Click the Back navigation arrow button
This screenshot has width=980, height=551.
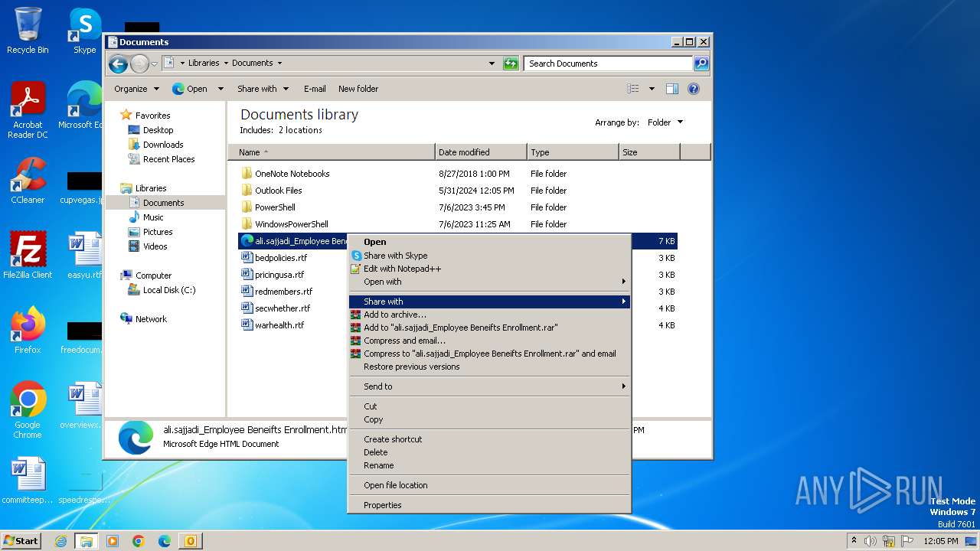coord(118,64)
